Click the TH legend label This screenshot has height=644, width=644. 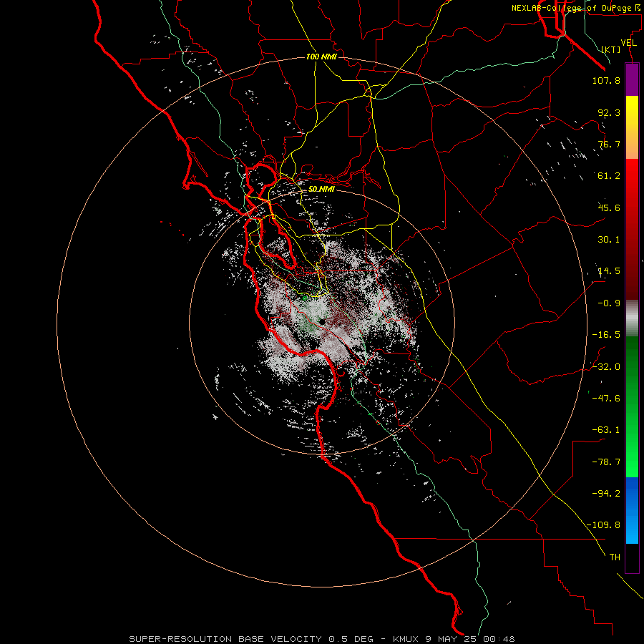click(x=615, y=557)
